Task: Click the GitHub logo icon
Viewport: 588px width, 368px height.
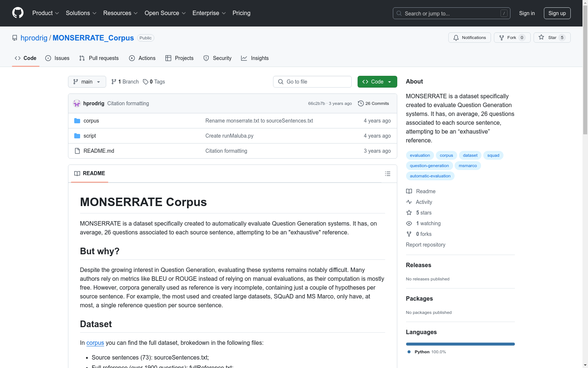Action: click(x=18, y=13)
